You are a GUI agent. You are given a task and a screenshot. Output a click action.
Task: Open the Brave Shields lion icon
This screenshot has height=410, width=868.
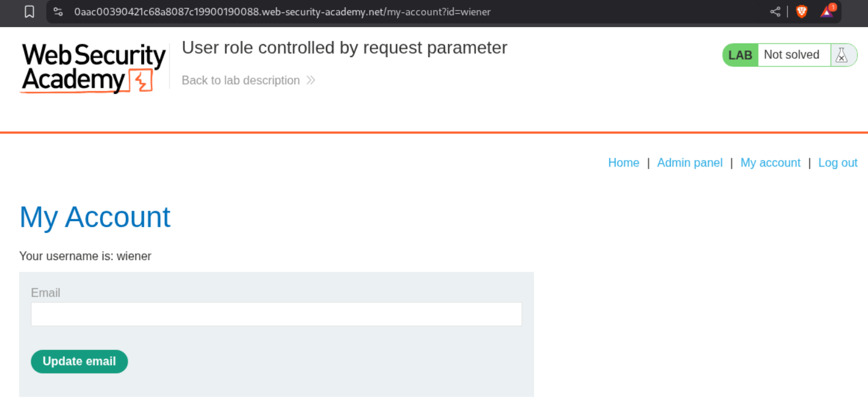(802, 12)
